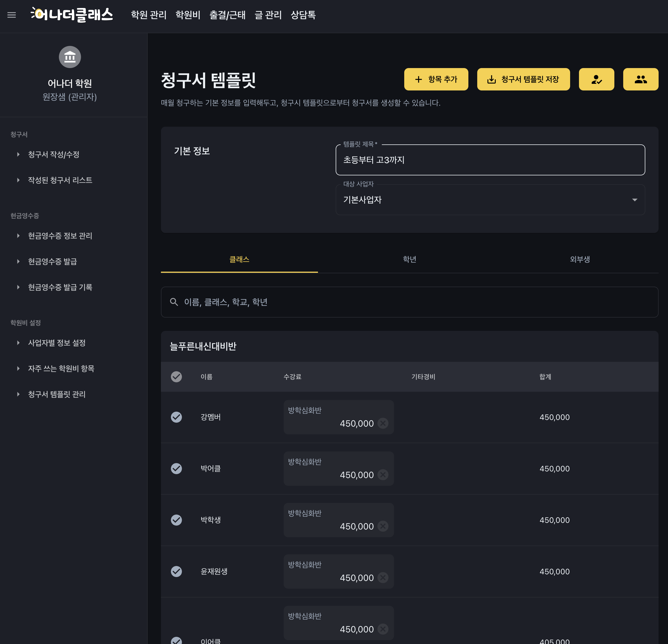The image size is (668, 644).
Task: Switch to the 외부생 tab
Action: click(580, 259)
